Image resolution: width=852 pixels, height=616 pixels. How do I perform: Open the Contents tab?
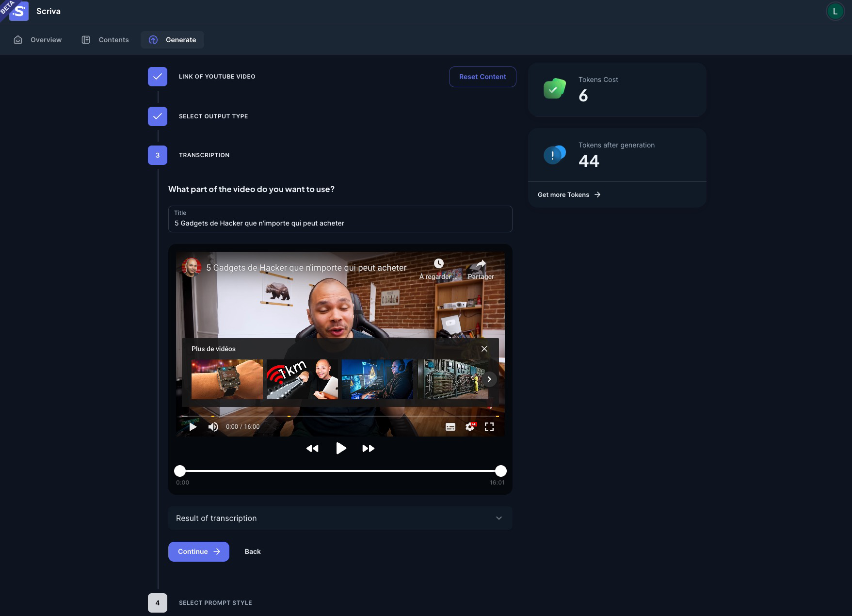(105, 40)
